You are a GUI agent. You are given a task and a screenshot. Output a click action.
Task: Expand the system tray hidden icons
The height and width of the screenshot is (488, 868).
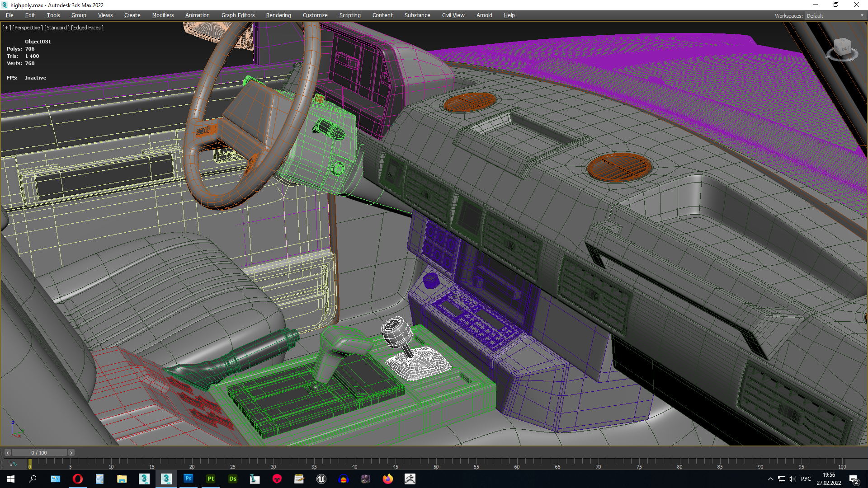coord(770,479)
